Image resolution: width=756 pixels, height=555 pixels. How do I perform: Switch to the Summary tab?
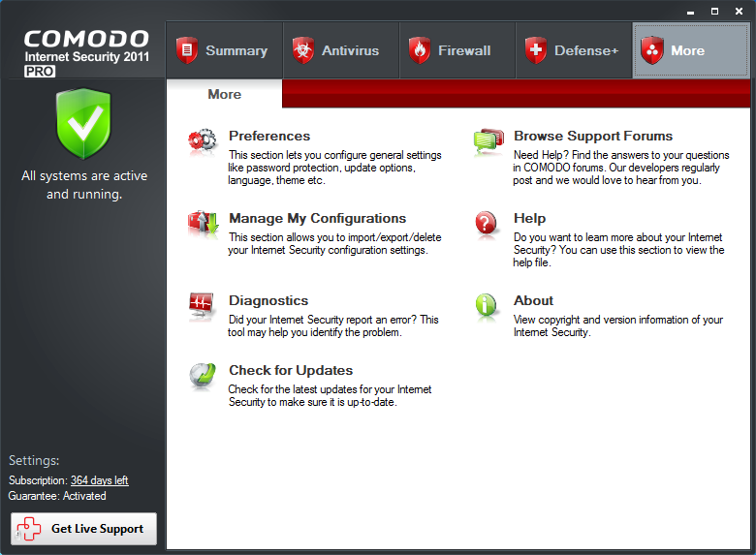click(x=224, y=50)
